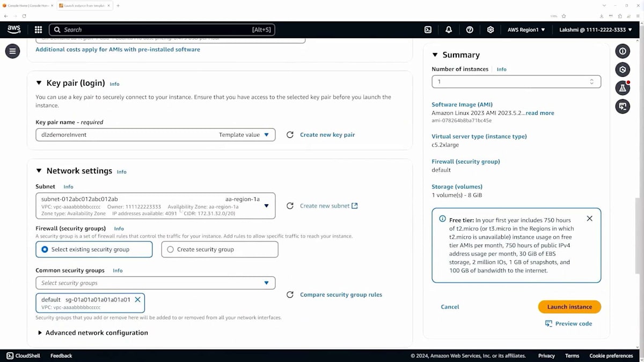Click the Number of instances field

(x=516, y=82)
